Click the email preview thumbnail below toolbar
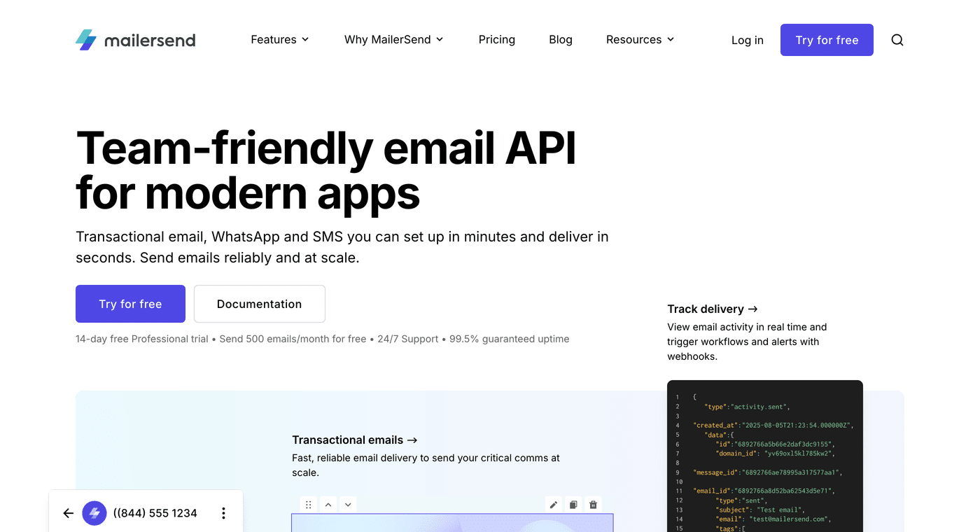Screen dimensions: 980x532 tap(452, 523)
